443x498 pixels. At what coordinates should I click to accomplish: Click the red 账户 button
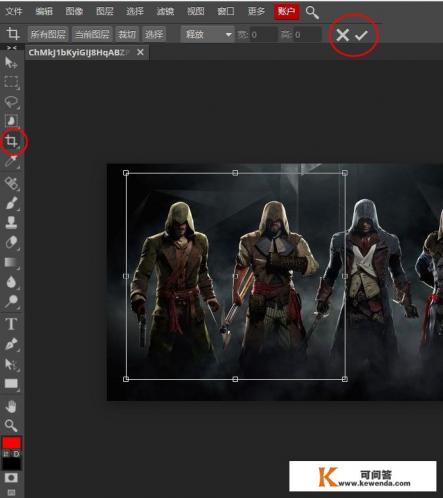point(286,12)
